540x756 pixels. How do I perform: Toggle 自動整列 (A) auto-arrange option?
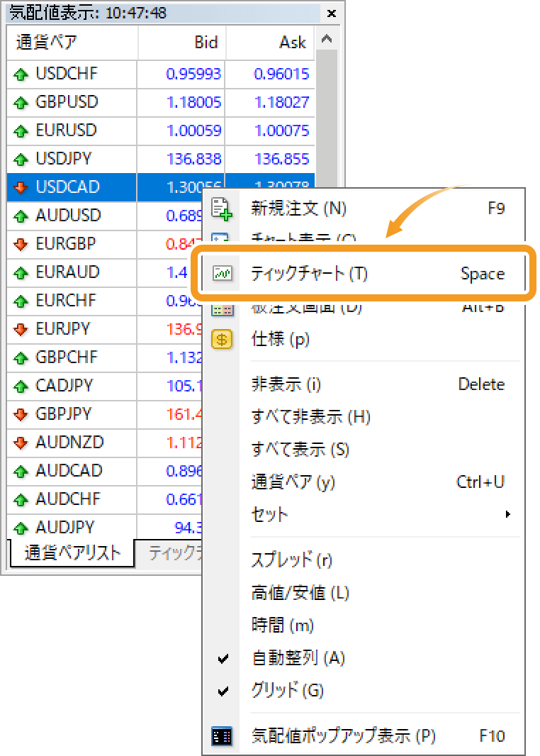[364, 658]
